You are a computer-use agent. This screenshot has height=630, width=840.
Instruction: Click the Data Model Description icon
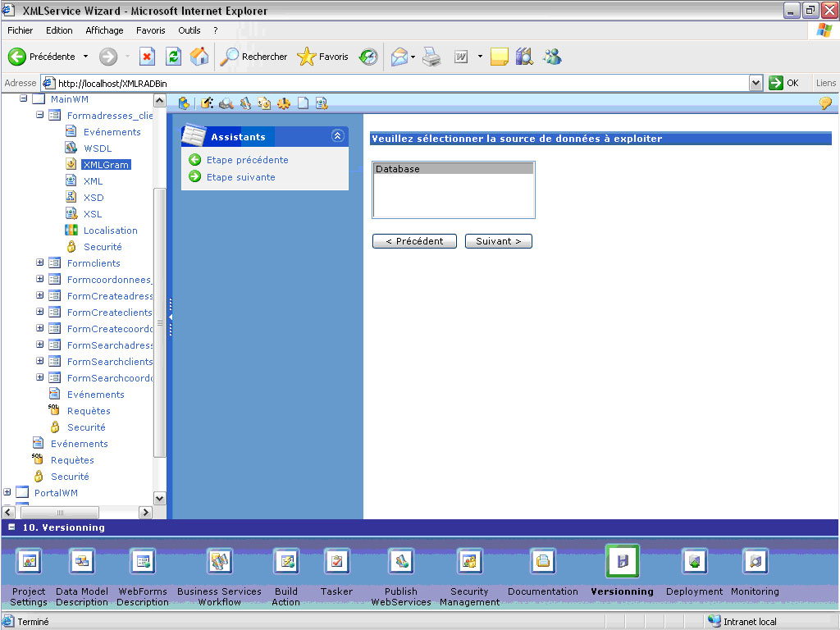pos(82,561)
